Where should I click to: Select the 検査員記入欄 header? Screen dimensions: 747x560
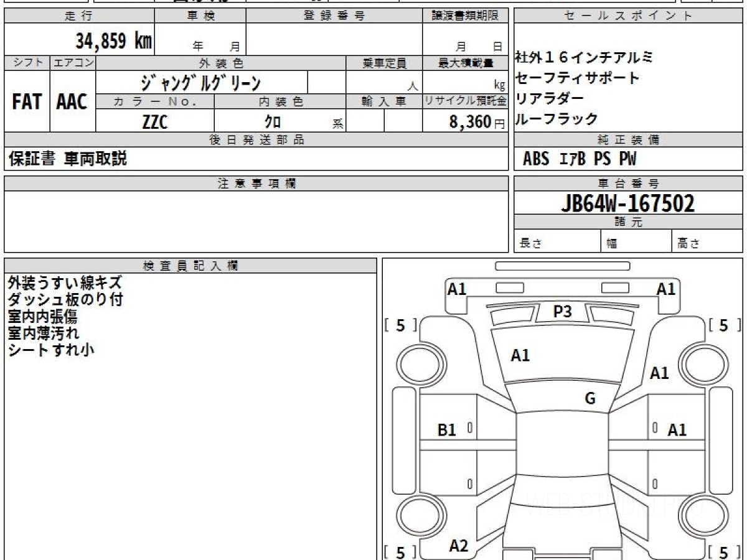pos(190,266)
